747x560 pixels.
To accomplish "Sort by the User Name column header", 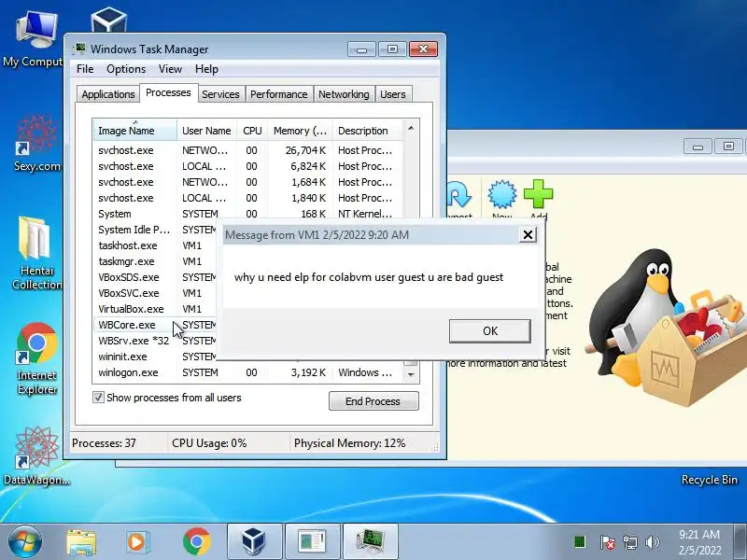I will click(x=206, y=131).
